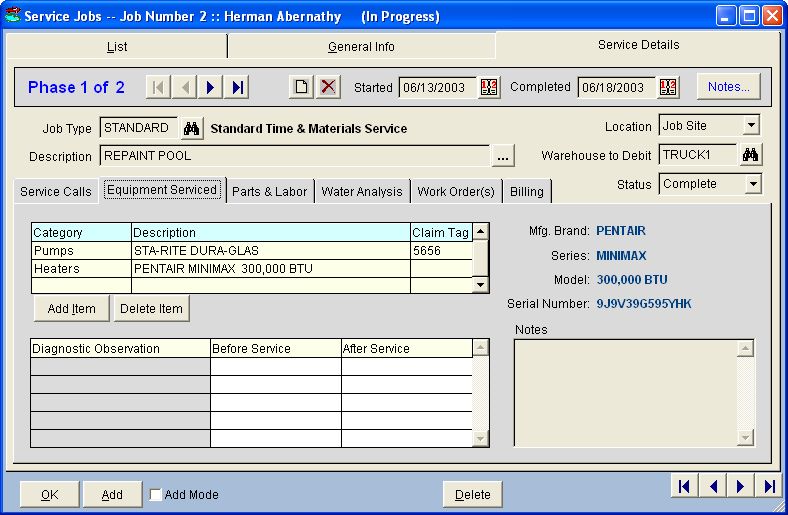The image size is (788, 515).
Task: Open the Service Calls tab
Action: pos(56,191)
